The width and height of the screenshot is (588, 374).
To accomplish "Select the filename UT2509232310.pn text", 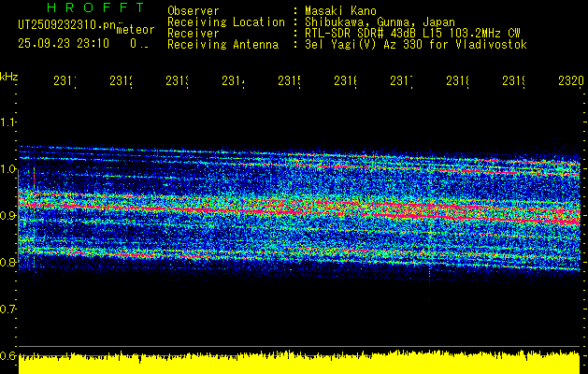I will click(67, 25).
